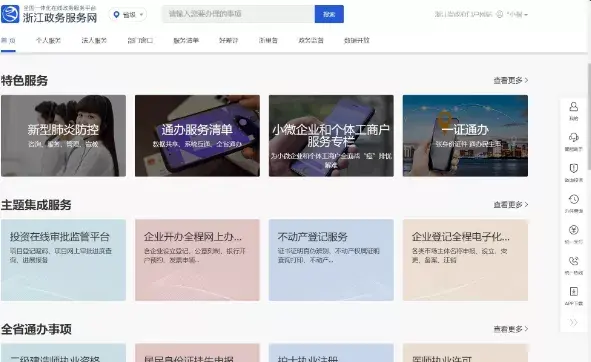Collapse the sidebar with double-chevron arrow
This screenshot has height=362, width=591.
[574, 322]
